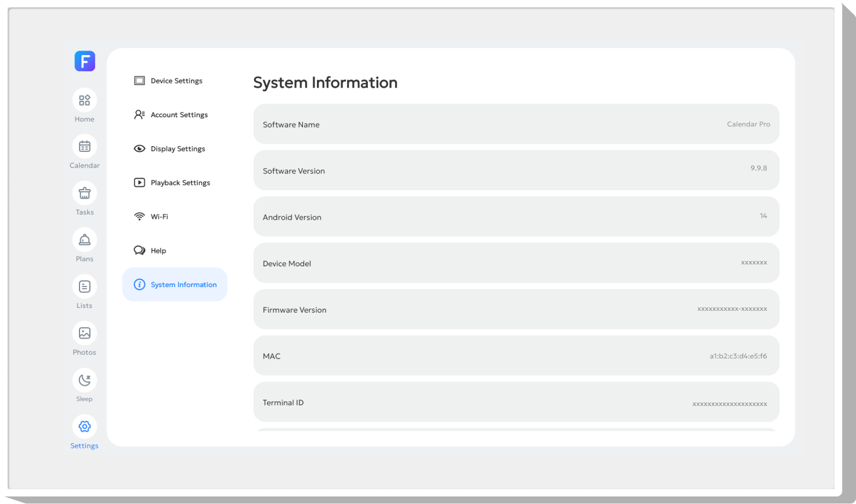Click the Device Model label
This screenshot has height=504, width=856.
[x=287, y=264]
